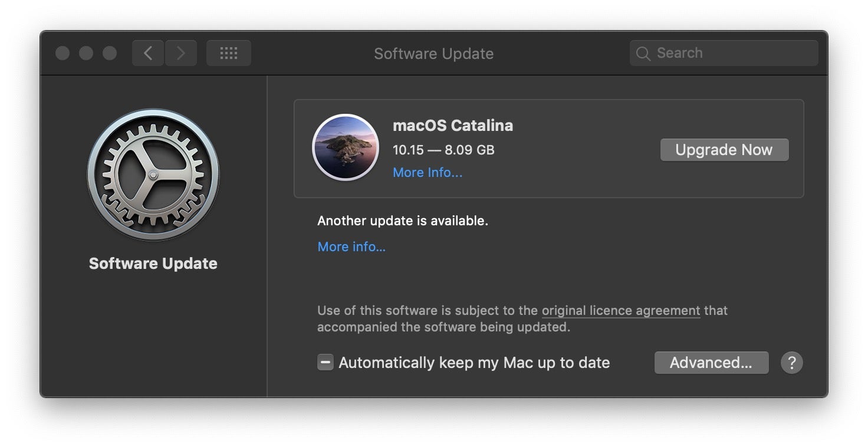Open help with the question mark button
868x447 pixels.
click(791, 363)
